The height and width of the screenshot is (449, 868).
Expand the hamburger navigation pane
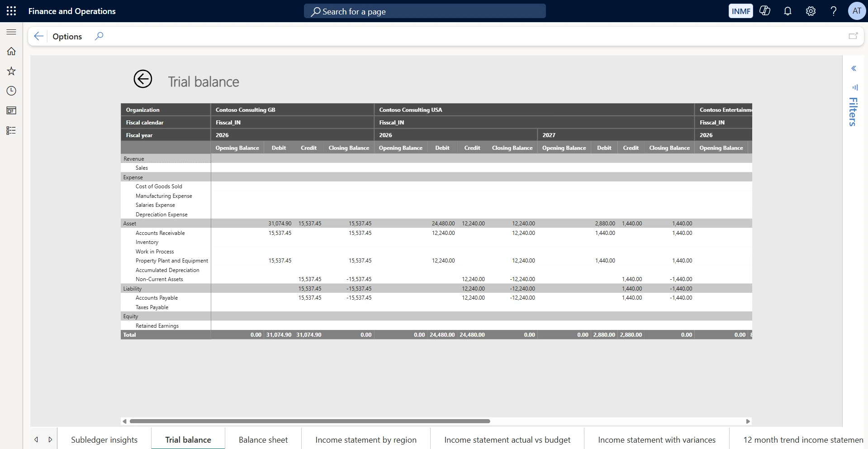coord(11,32)
